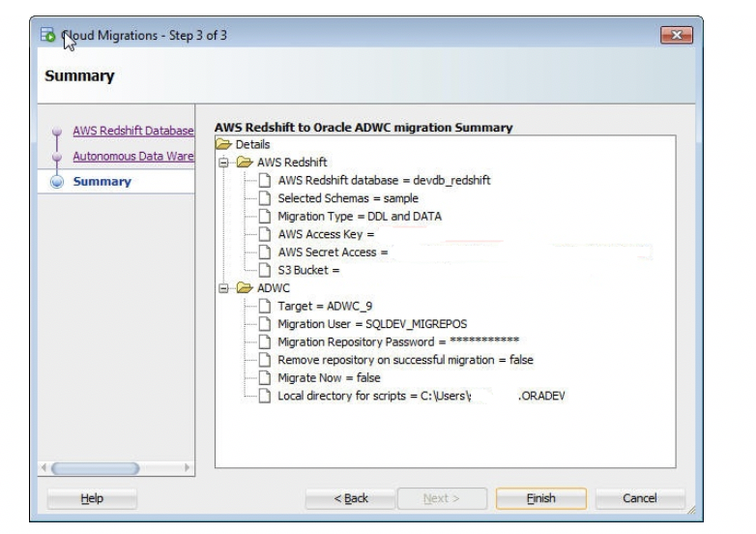Click the dialog resize grip corner
756x534 pixels.
(692, 510)
